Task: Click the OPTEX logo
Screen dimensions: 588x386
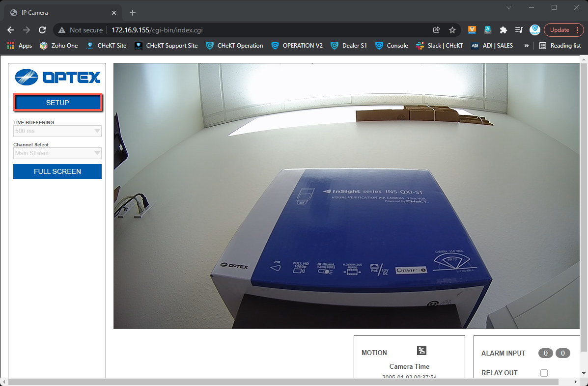Action: (58, 77)
